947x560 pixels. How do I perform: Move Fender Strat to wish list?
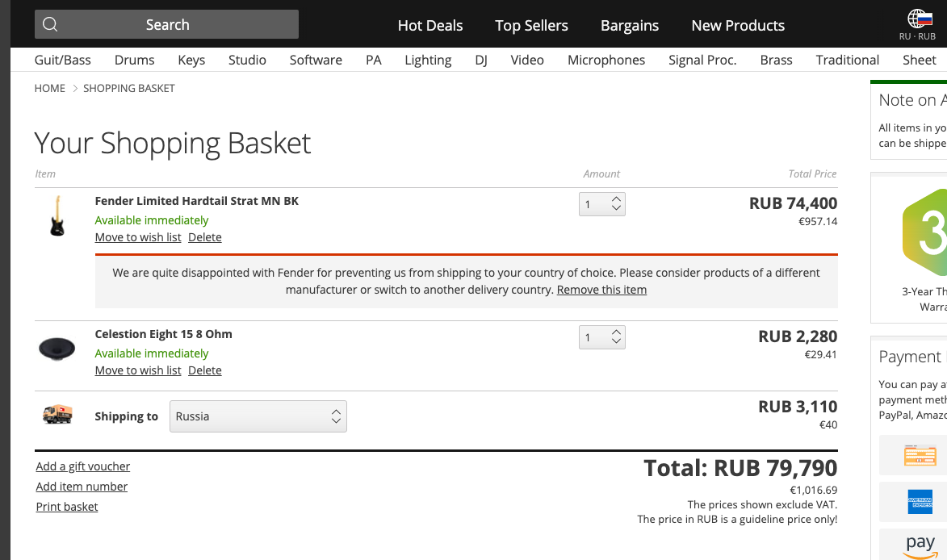tap(138, 237)
